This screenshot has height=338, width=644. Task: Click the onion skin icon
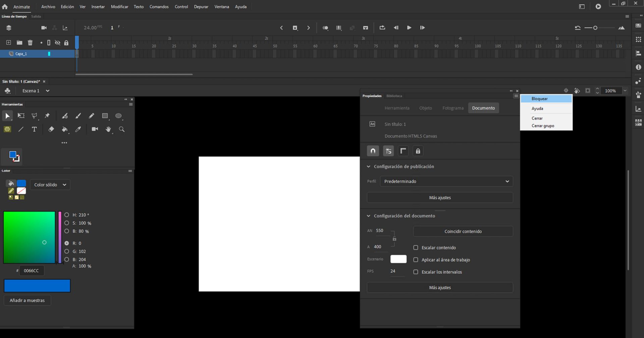[x=325, y=28]
